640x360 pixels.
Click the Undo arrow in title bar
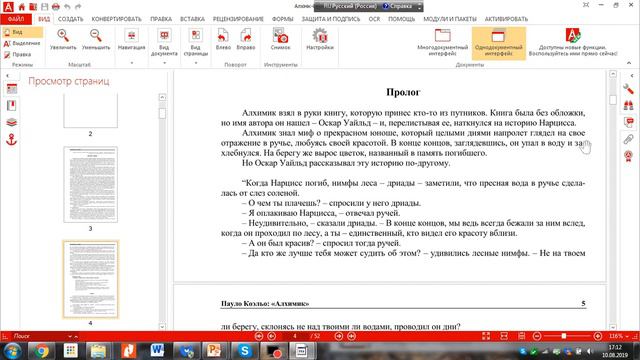point(67,6)
